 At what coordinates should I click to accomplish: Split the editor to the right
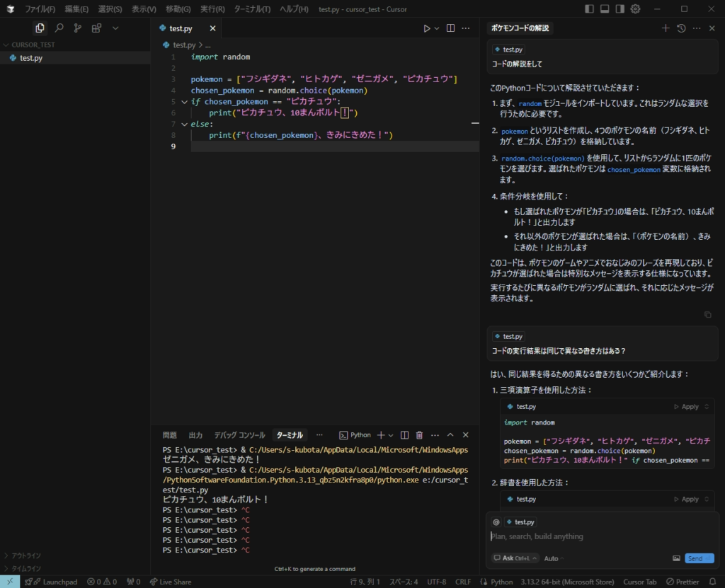[x=451, y=28]
